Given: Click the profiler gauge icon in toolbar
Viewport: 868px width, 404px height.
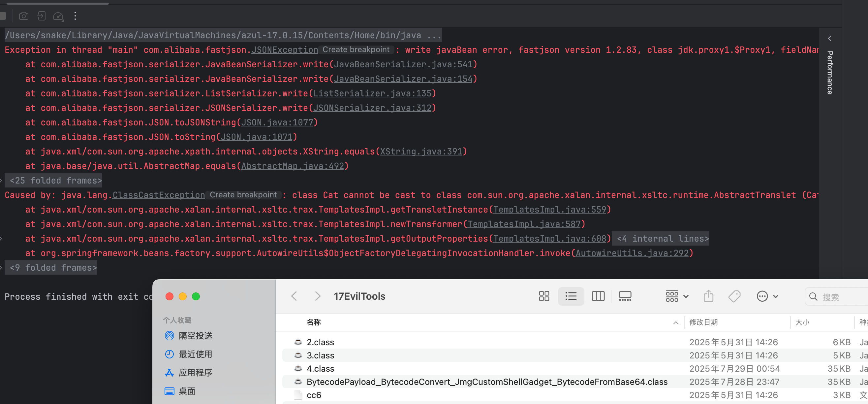Looking at the screenshot, I should coord(58,16).
